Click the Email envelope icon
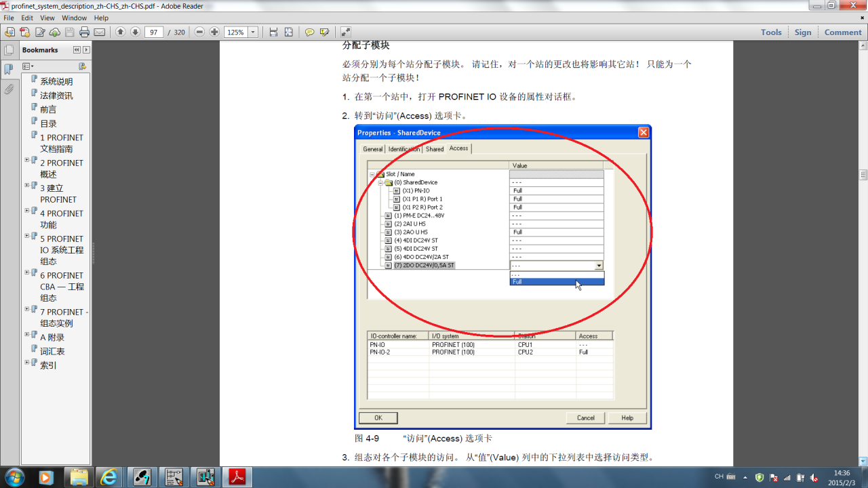Image resolution: width=868 pixels, height=488 pixels. click(x=100, y=32)
